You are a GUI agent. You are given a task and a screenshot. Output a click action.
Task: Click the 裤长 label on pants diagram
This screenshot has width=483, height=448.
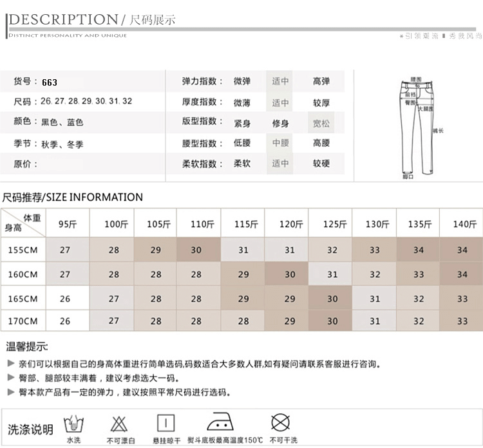(x=438, y=131)
